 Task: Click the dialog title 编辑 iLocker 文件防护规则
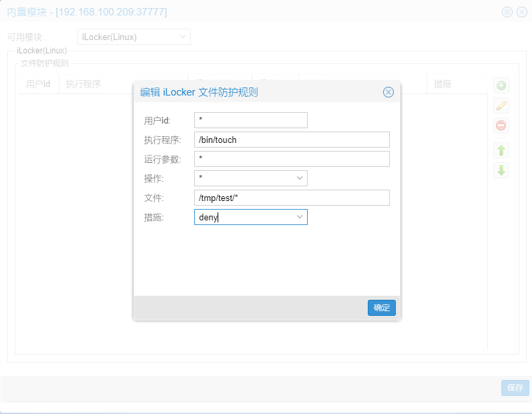pyautogui.click(x=199, y=92)
